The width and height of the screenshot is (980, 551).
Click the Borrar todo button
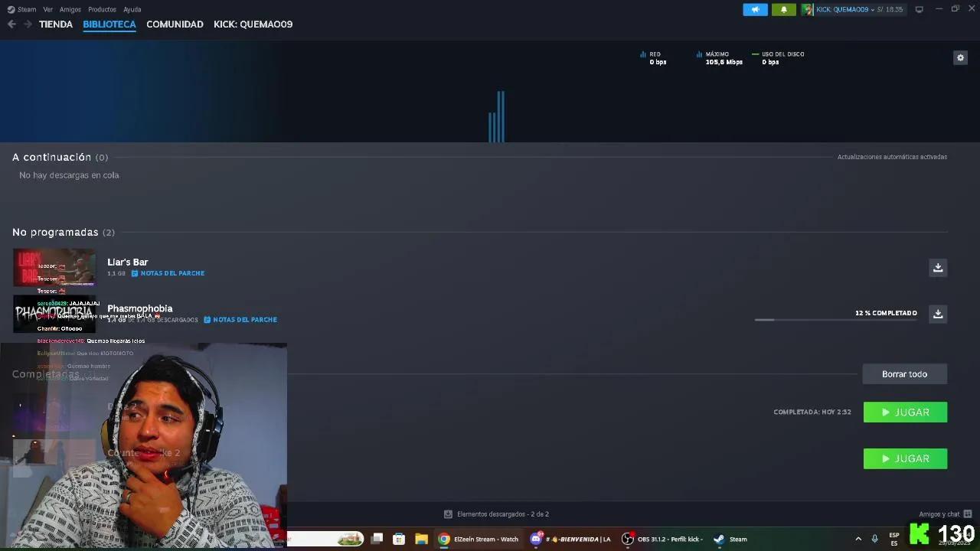[x=904, y=374]
